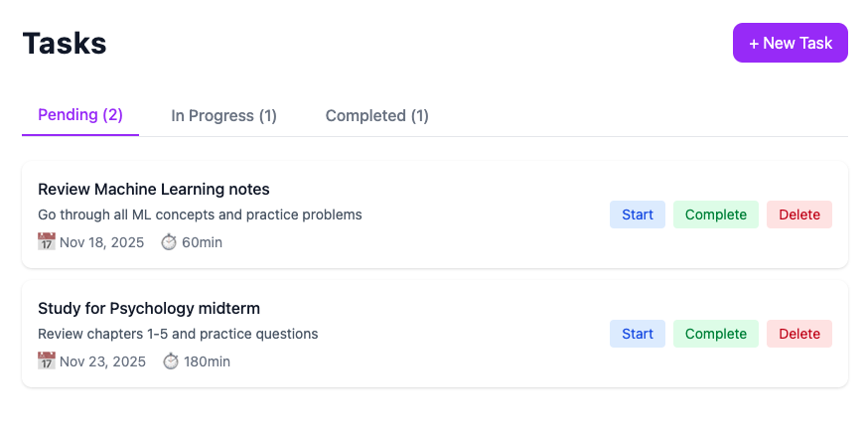This screenshot has width=868, height=431.
Task: Click calendar icon on Psychology midterm task
Action: (47, 361)
